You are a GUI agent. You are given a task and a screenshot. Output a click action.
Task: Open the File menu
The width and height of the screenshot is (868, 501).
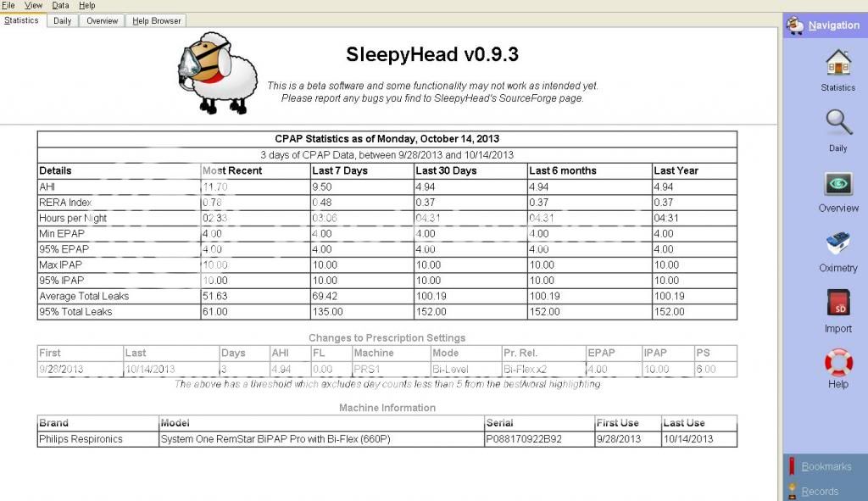(x=8, y=5)
